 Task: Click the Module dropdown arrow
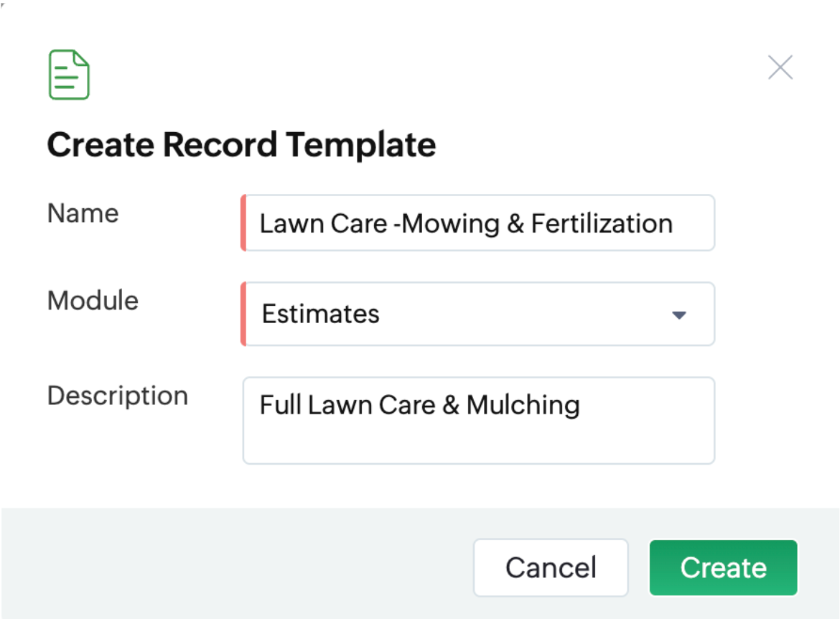pyautogui.click(x=678, y=315)
